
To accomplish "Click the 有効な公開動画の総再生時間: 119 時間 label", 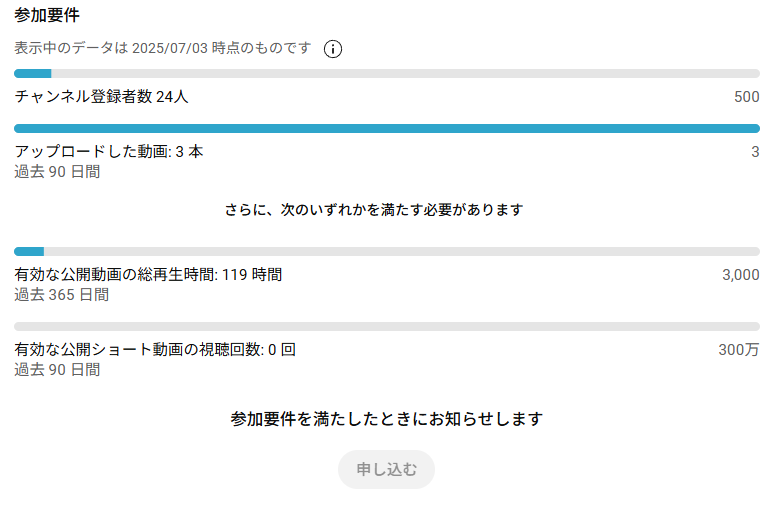I will pyautogui.click(x=148, y=275).
